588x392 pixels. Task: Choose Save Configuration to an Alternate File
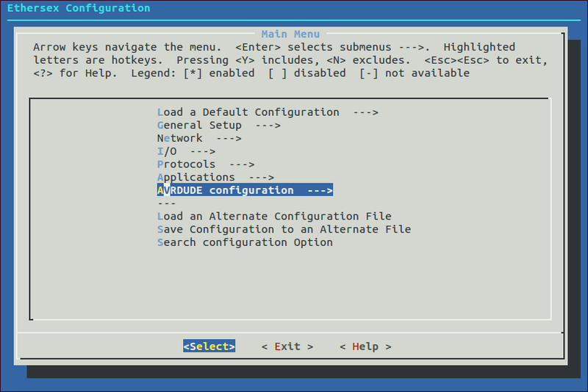[284, 230]
